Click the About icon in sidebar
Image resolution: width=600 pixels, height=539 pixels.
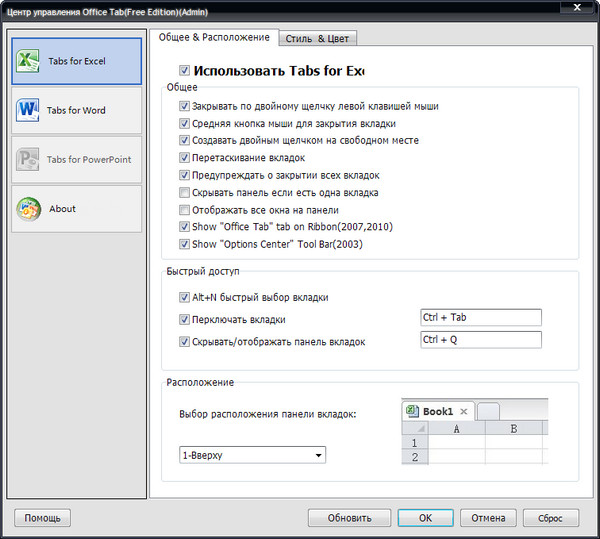pos(27,209)
